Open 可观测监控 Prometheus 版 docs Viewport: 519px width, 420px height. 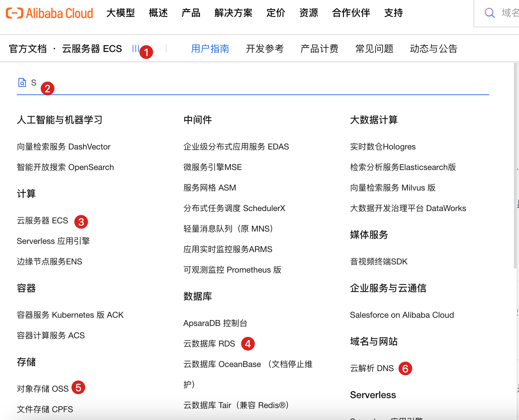[x=232, y=270]
